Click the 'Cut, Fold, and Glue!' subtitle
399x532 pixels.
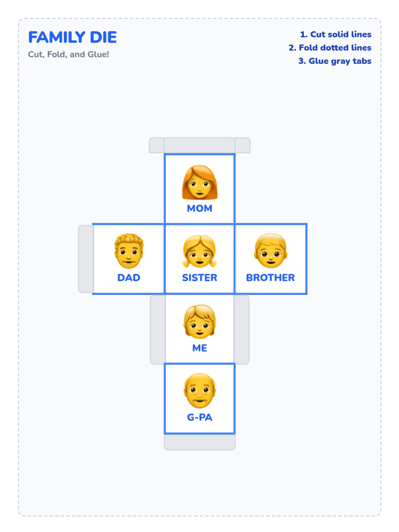[x=68, y=55]
